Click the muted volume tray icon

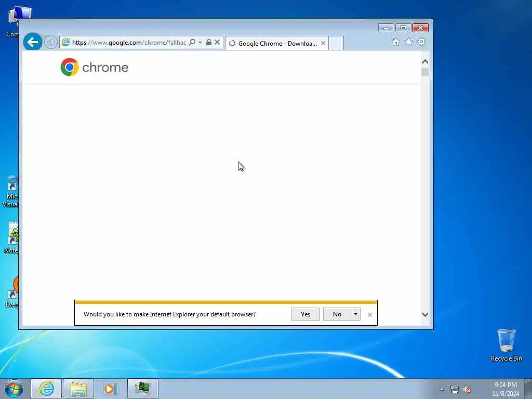[467, 390]
